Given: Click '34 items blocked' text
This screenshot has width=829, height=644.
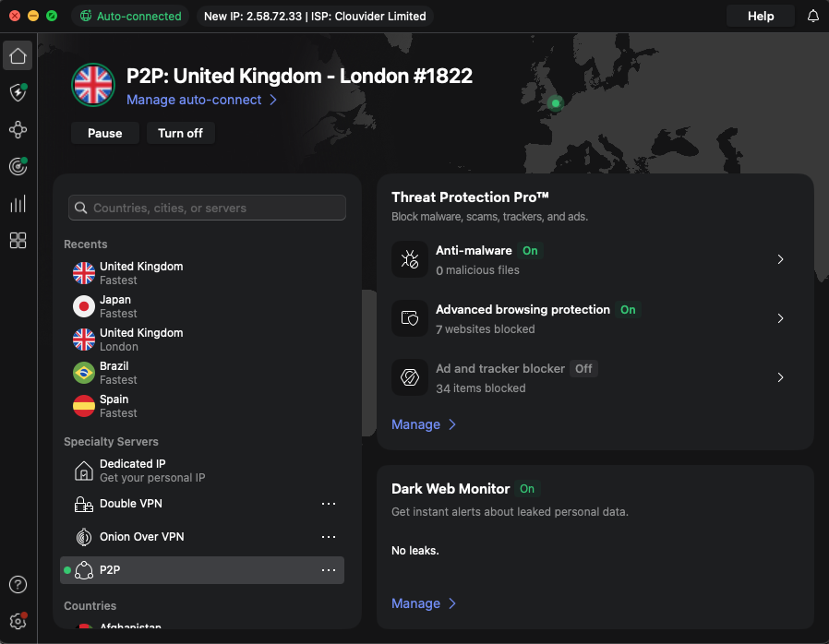Looking at the screenshot, I should pos(481,388).
